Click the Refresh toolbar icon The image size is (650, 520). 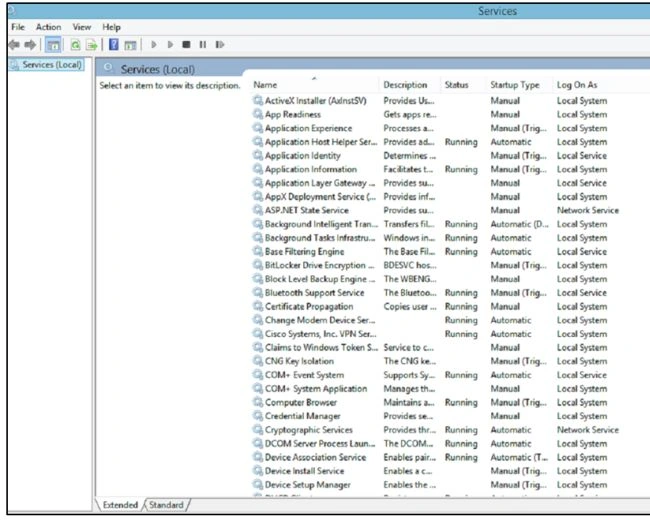[x=75, y=45]
